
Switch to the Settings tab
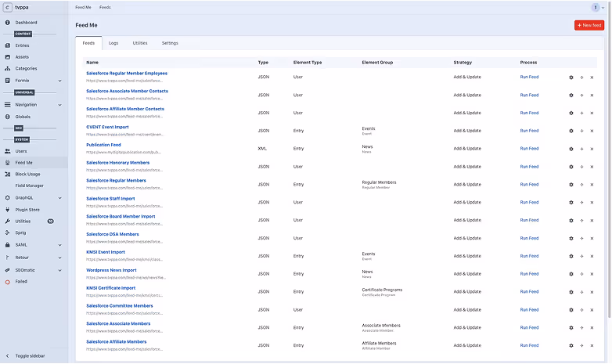170,43
